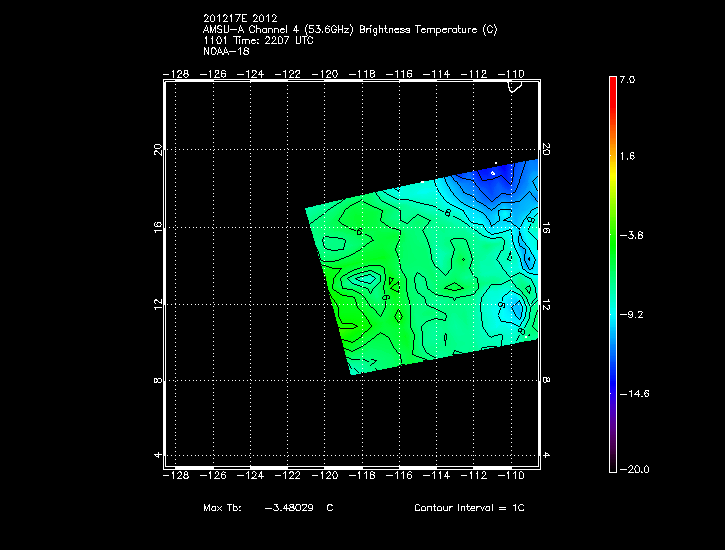Click the -14.6 color scale label

pyautogui.click(x=632, y=394)
